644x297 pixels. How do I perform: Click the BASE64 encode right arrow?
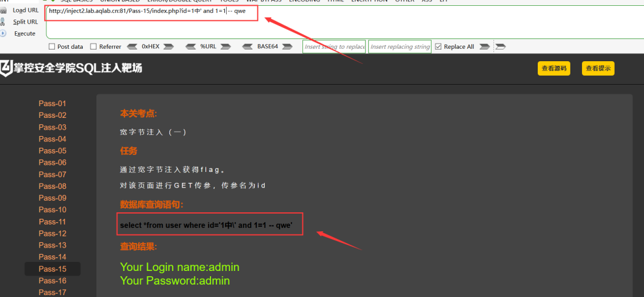pos(287,47)
